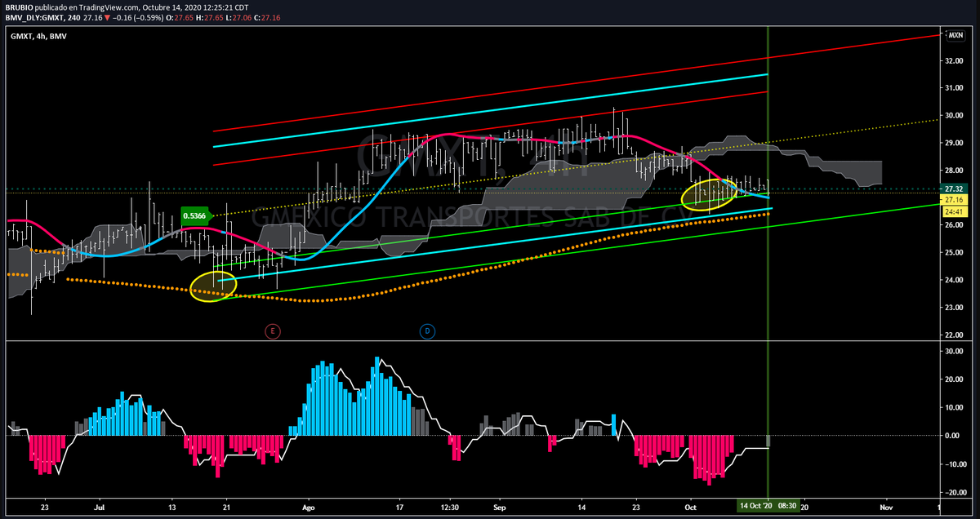Click the red E earnings marker
980x519 pixels.
(273, 330)
